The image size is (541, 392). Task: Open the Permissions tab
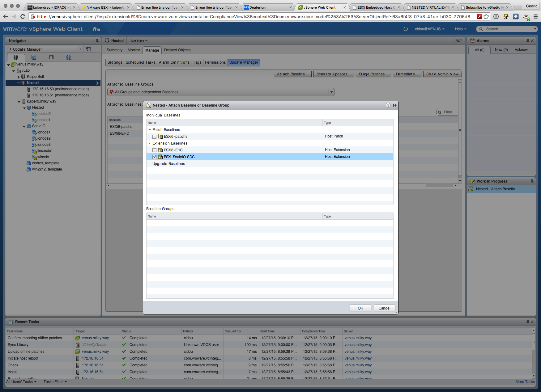pos(215,62)
